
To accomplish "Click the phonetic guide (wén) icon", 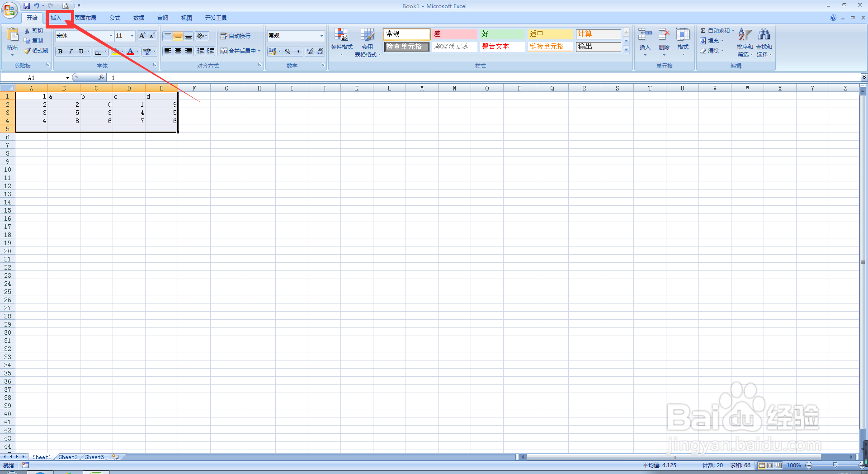I will 147,52.
